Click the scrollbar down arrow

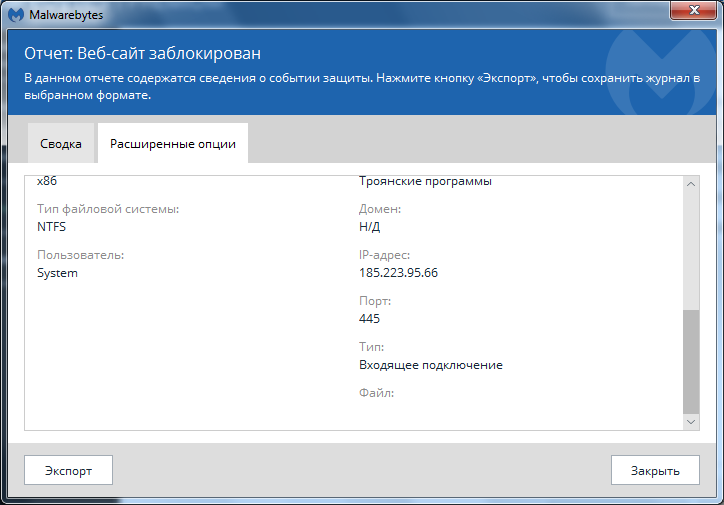point(691,423)
